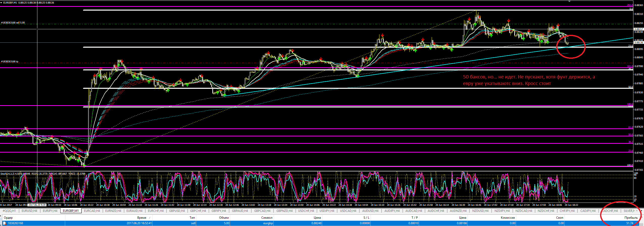This screenshot has height=226, width=644.
Task: Click the sort arrow in the Время header
Action: [150, 218]
